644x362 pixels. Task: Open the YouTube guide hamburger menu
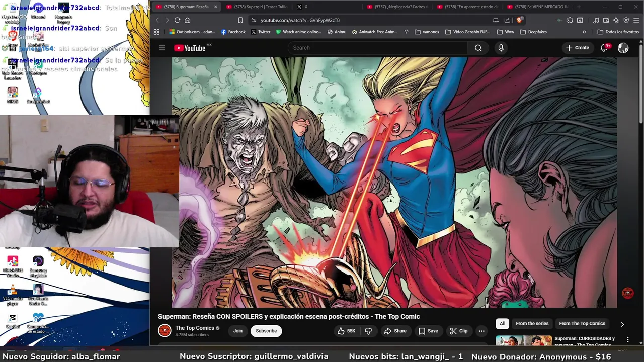click(162, 48)
